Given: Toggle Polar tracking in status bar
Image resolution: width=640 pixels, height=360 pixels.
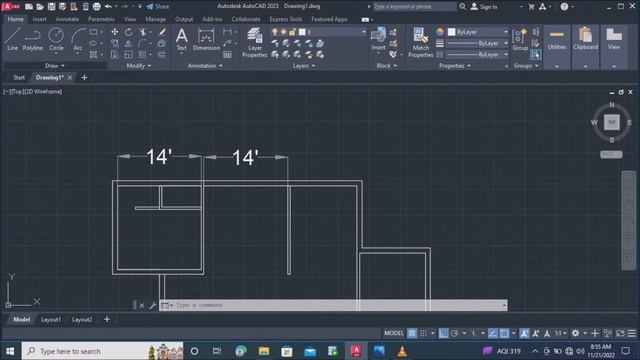Looking at the screenshot, I should click(x=455, y=333).
